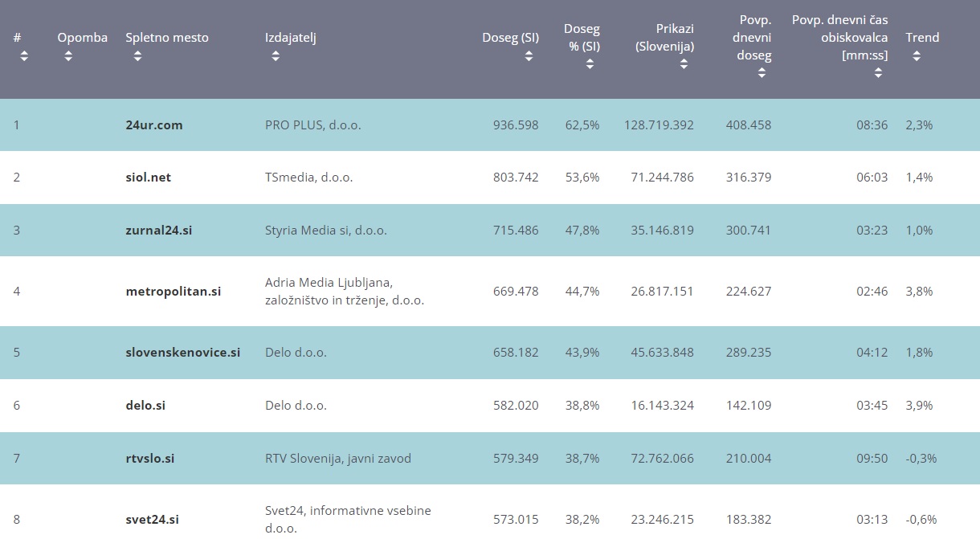
Task: Sort by Doseg (SI) column arrows
Action: click(529, 56)
